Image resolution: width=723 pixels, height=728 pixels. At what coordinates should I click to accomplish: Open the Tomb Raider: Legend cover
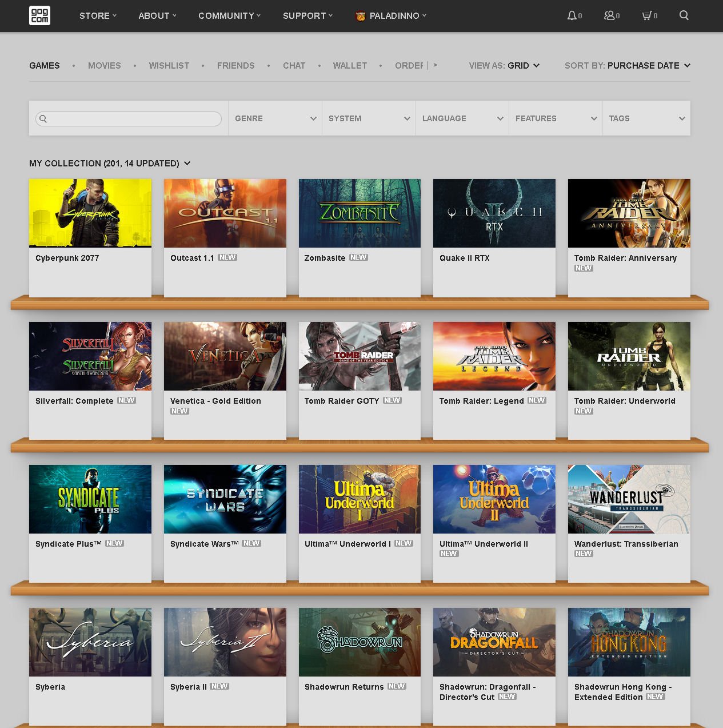(x=494, y=356)
